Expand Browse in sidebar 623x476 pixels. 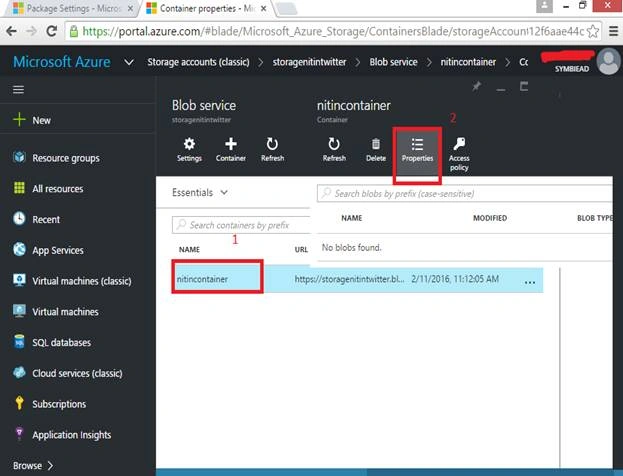point(33,465)
